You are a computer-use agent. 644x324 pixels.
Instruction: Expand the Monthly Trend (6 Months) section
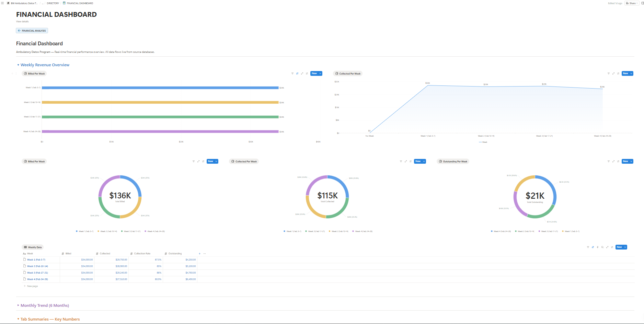(x=18, y=305)
